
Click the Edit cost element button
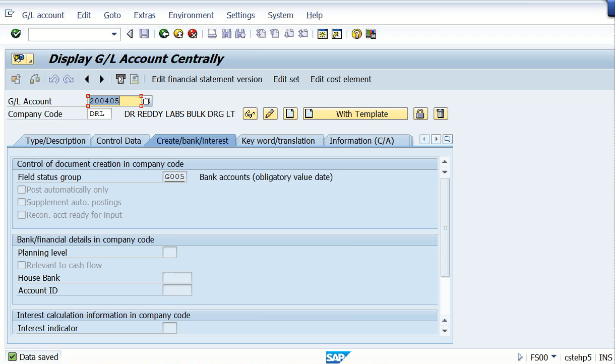pyautogui.click(x=341, y=79)
